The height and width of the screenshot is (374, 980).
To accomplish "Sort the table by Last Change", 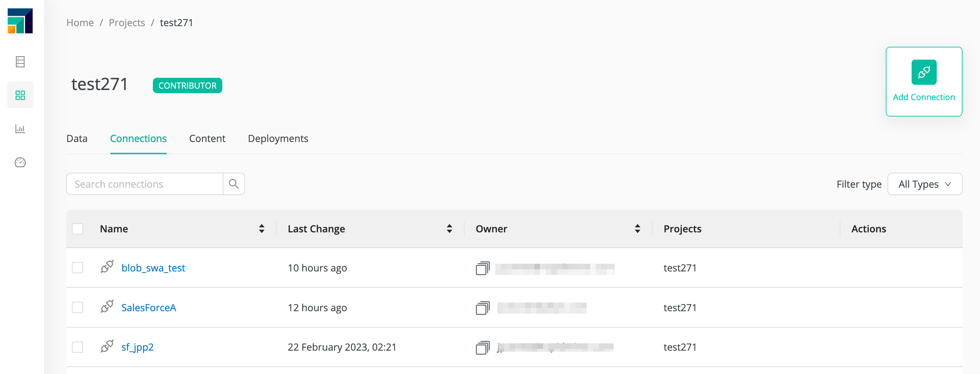I will [449, 229].
